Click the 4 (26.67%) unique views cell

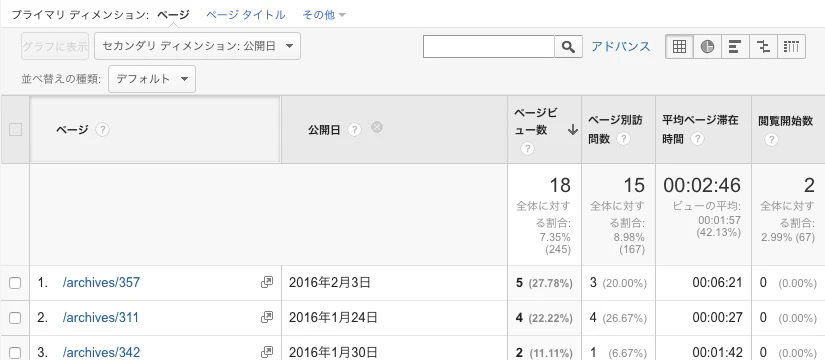click(618, 318)
